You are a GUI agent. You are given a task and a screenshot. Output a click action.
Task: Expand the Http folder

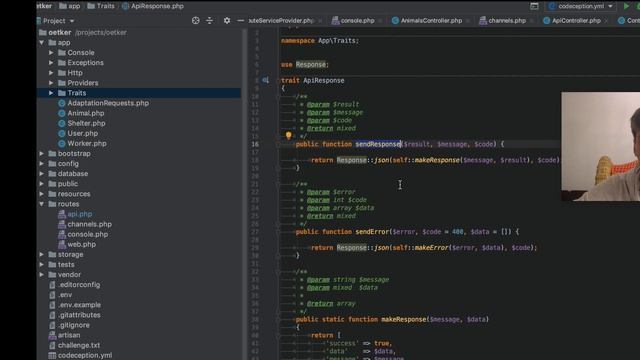51,73
